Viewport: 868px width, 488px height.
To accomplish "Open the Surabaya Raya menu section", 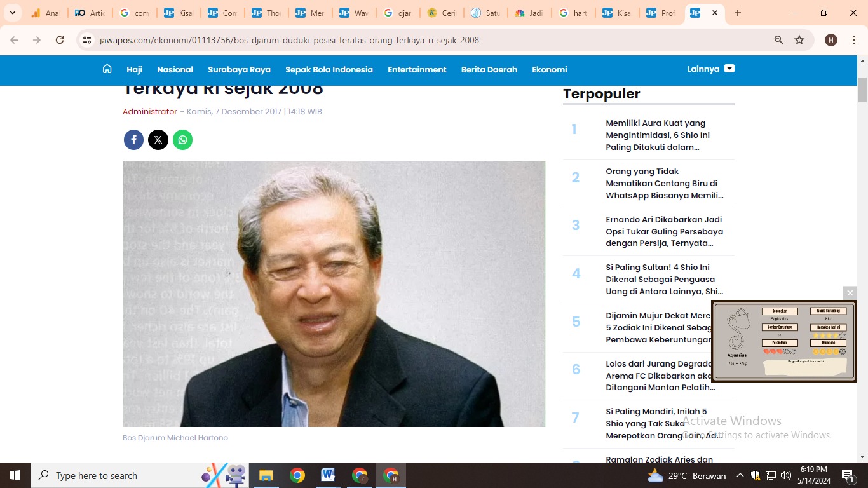I will tap(239, 69).
